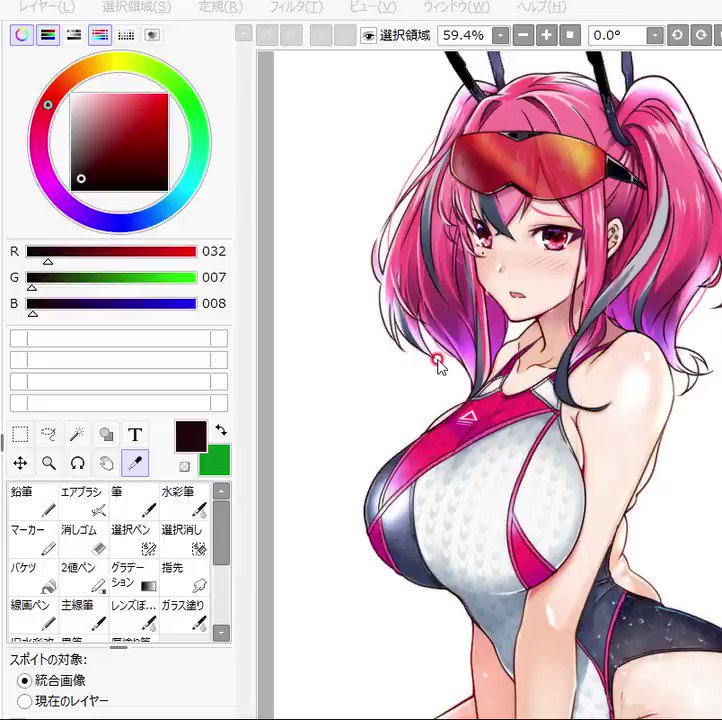Screen dimensions: 722x720
Task: Toggle 選択領域 selection visibility eye
Action: tap(368, 35)
